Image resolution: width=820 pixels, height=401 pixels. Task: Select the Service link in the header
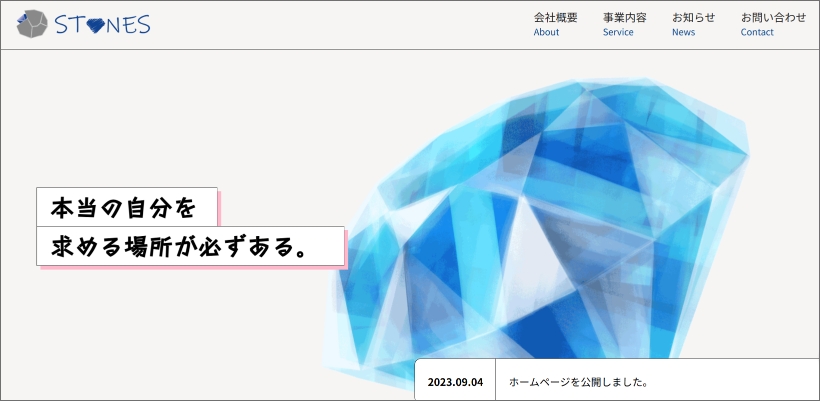pos(618,32)
